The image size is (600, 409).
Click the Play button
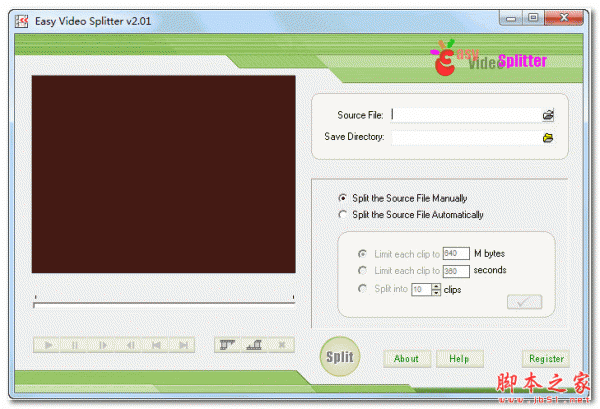click(x=48, y=345)
